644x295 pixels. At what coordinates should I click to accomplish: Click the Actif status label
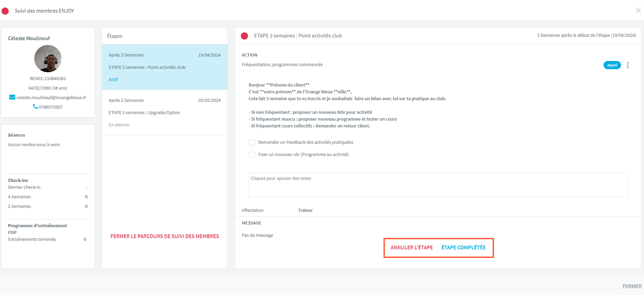tap(113, 79)
